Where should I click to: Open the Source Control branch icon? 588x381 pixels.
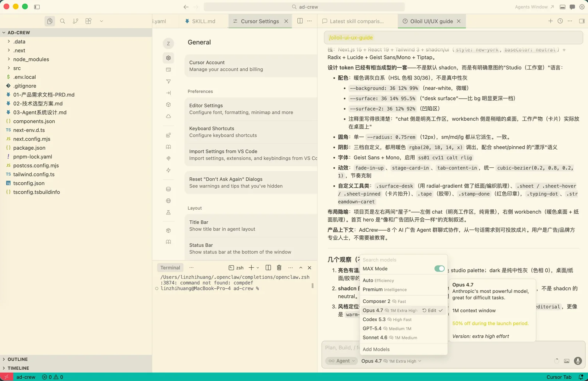75,21
